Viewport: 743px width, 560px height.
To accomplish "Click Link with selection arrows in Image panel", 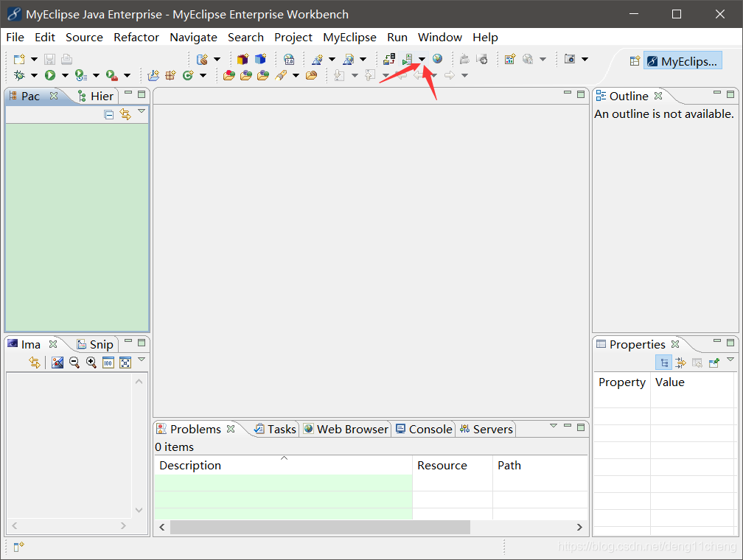I will (35, 363).
